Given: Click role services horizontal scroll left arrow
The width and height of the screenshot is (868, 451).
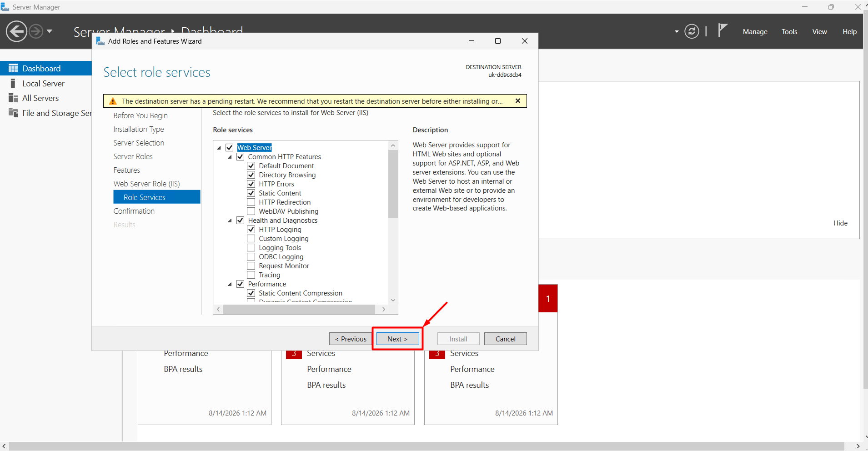Looking at the screenshot, I should (x=218, y=309).
